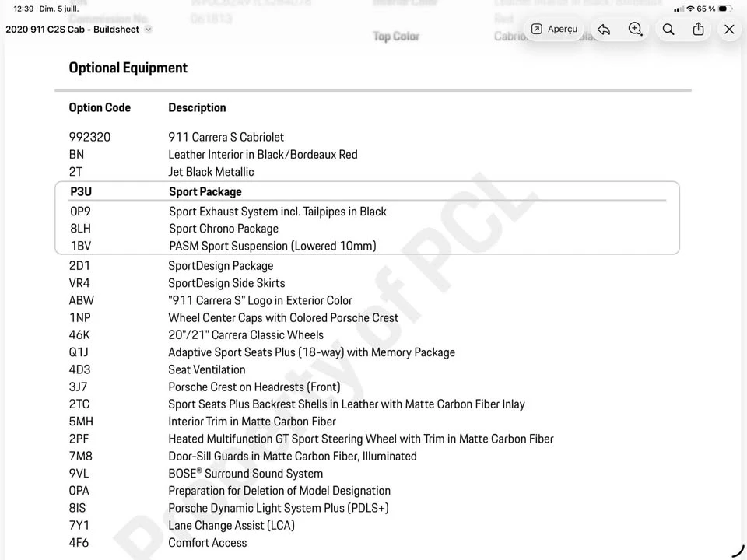Expand the document title dropdown chevron
This screenshot has height=560, width=747.
pyautogui.click(x=148, y=30)
